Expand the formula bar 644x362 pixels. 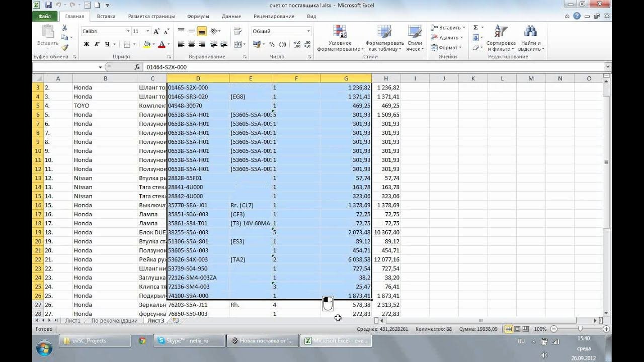608,67
